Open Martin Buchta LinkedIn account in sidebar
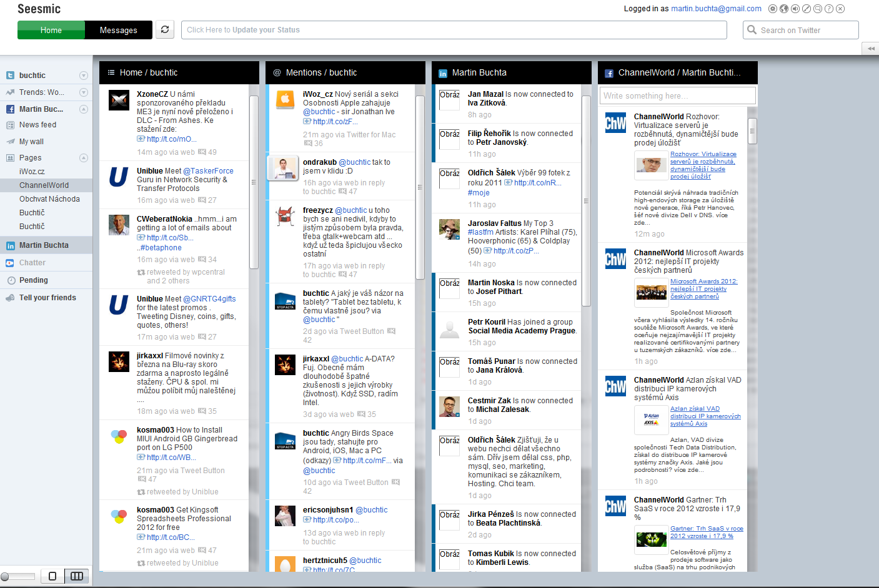 point(46,245)
